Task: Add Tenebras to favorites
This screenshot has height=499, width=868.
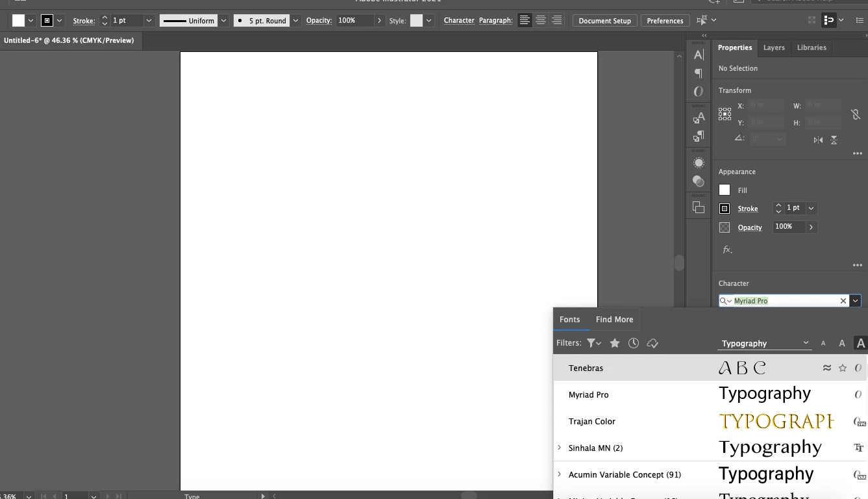Action: [843, 368]
